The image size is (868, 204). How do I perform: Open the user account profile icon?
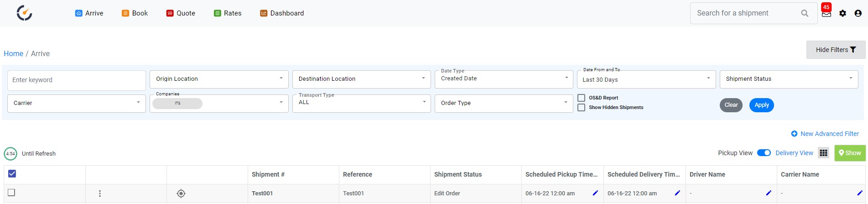pos(858,13)
